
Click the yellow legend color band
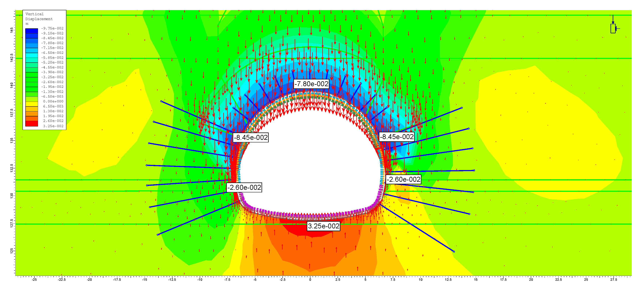click(31, 104)
